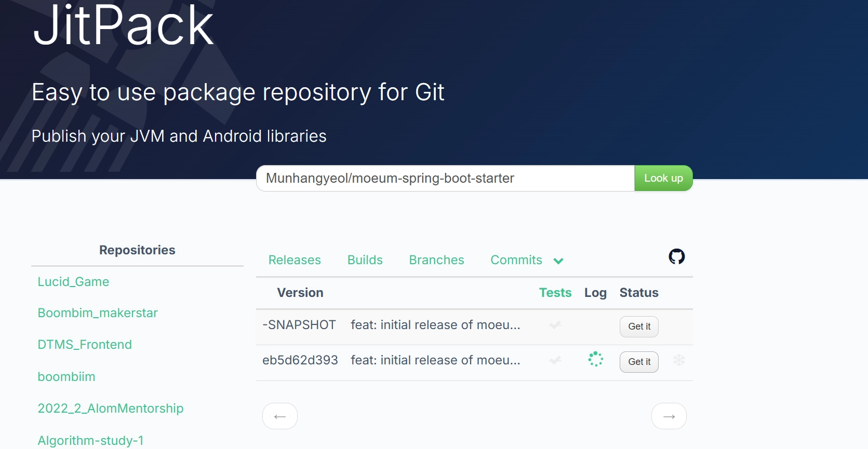The height and width of the screenshot is (449, 868).
Task: Go to next page with right arrow
Action: pos(669,416)
